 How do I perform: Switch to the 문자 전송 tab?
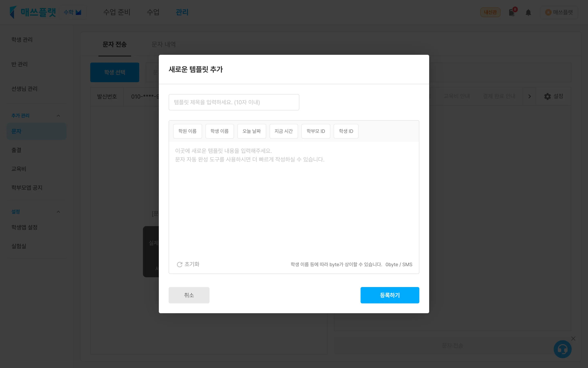(115, 44)
